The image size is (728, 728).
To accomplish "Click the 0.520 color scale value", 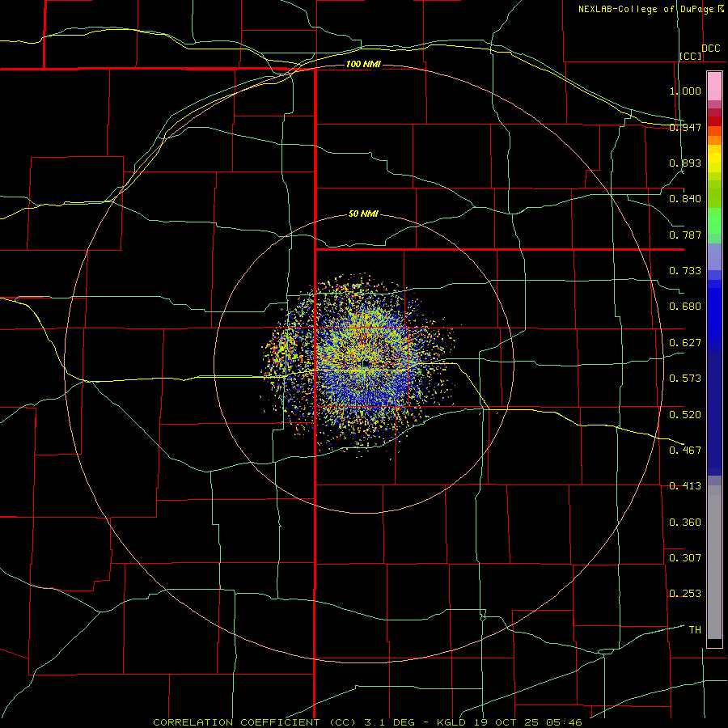I will coord(685,415).
